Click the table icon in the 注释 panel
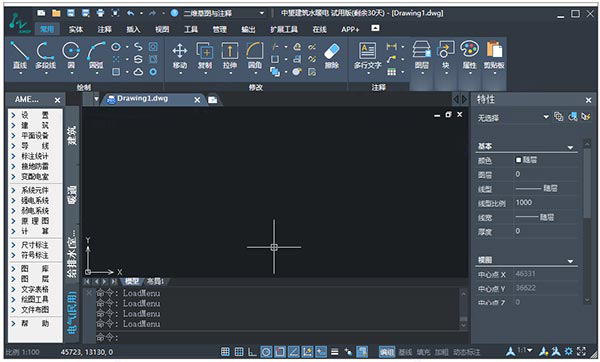The image size is (600, 362). (391, 72)
